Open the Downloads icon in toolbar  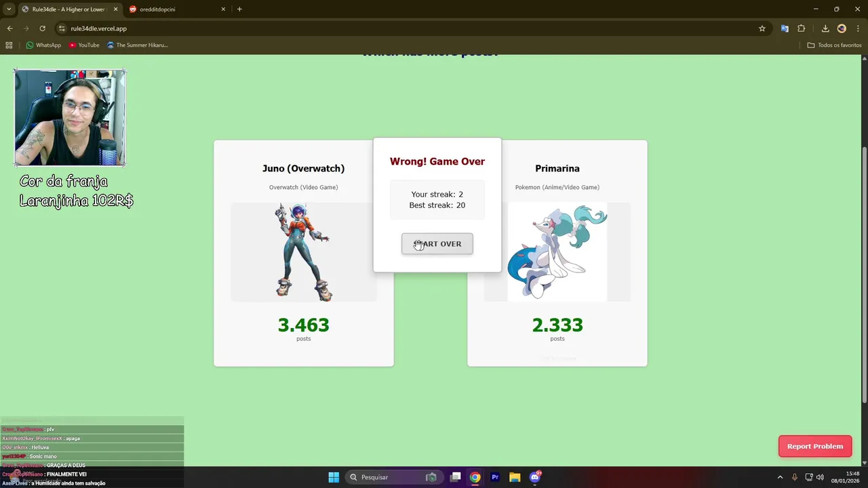pyautogui.click(x=825, y=28)
